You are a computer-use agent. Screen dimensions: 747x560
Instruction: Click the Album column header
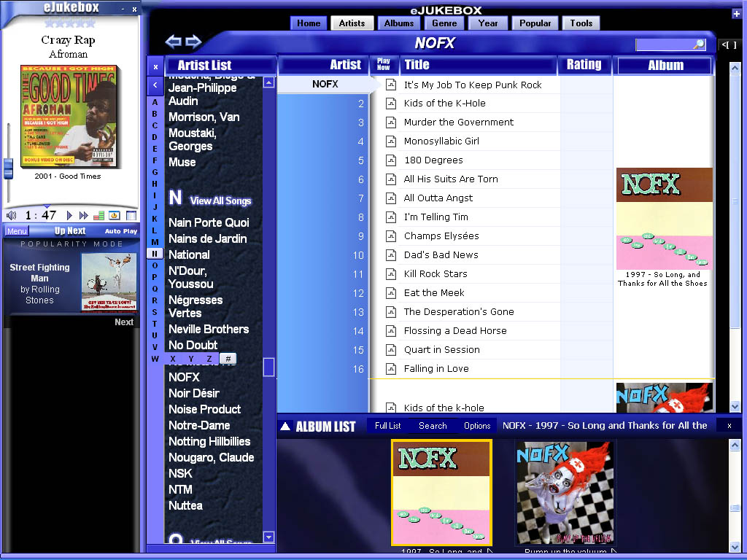coord(665,65)
